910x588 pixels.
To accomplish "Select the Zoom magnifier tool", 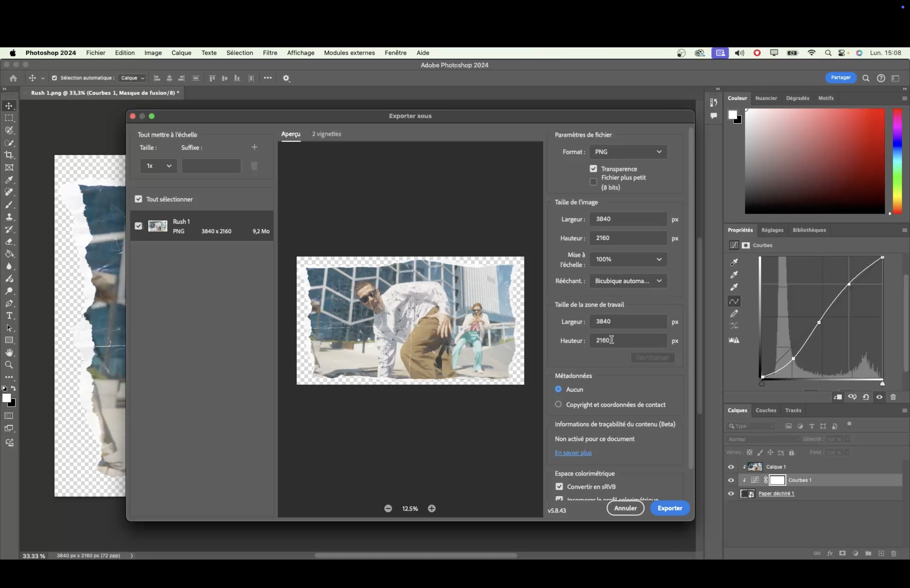I will click(x=9, y=365).
